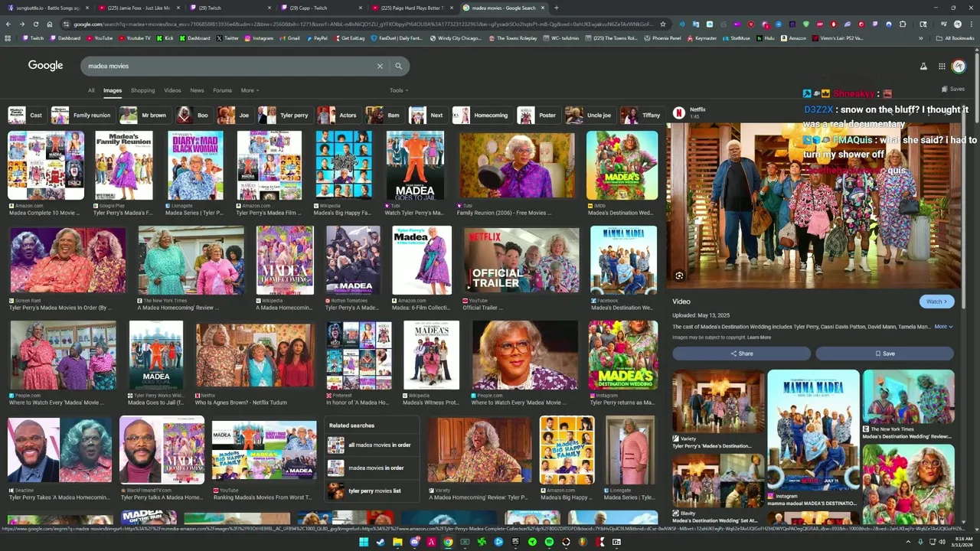
Task: Click the Chrome taskbar icon
Action: [448, 542]
